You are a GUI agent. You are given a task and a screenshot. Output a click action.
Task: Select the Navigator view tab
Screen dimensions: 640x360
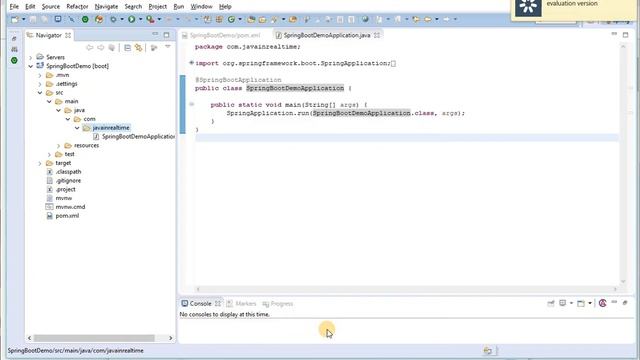point(48,36)
